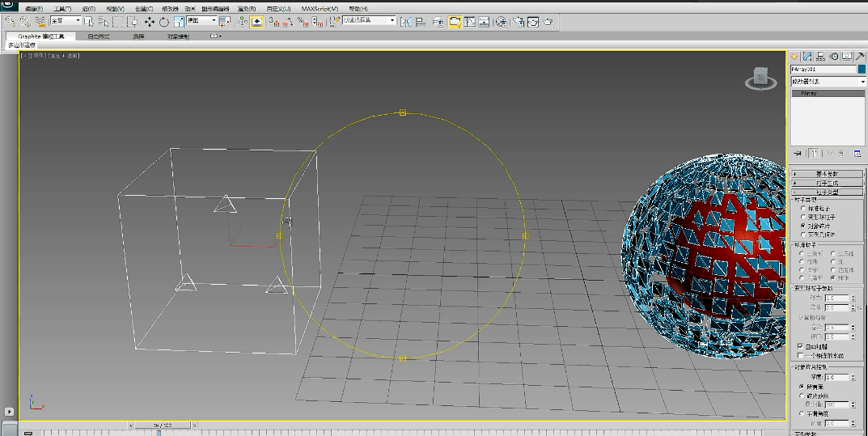Toggle the Graphite Modeling Tools ribbon icon

(x=455, y=22)
